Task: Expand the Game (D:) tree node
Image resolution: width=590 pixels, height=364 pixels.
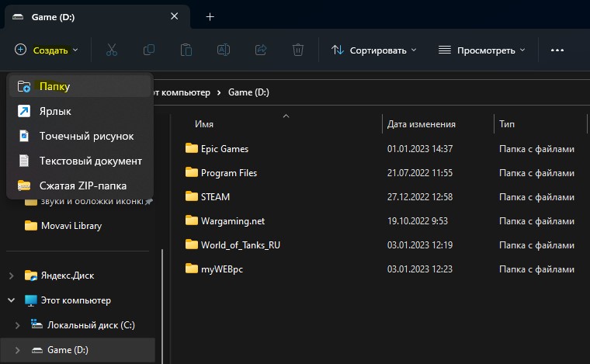Action: click(17, 350)
